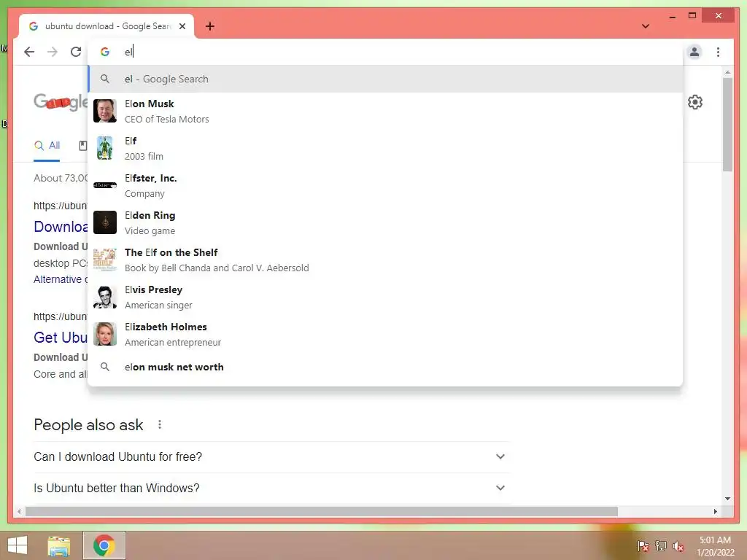Click the Elf on the Shelf book thumbnail
The width and height of the screenshot is (747, 560).
point(105,260)
